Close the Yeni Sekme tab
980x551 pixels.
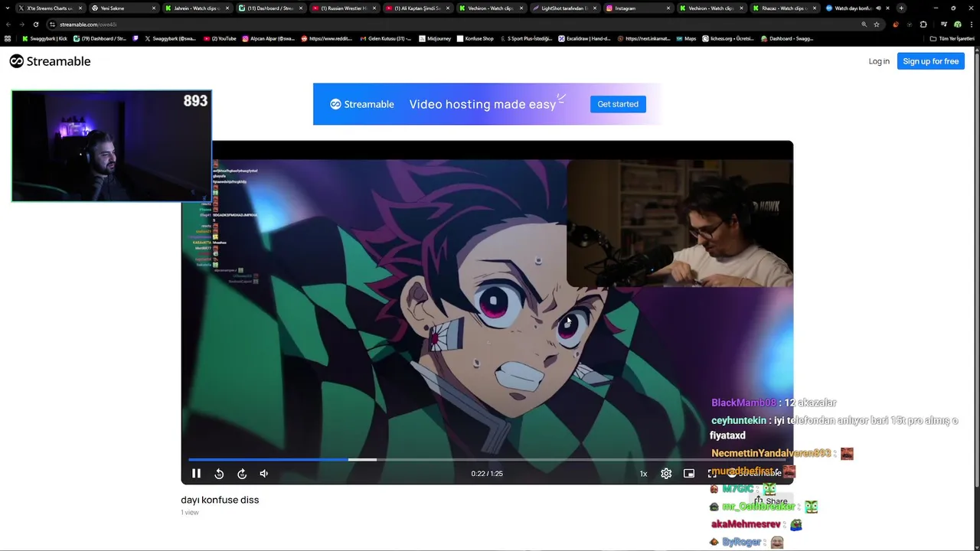pyautogui.click(x=154, y=8)
